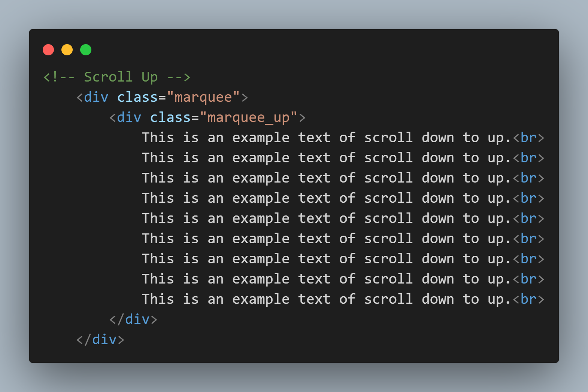Viewport: 588px width, 392px height.
Task: Select the "marquee_up" class value string
Action: point(248,117)
